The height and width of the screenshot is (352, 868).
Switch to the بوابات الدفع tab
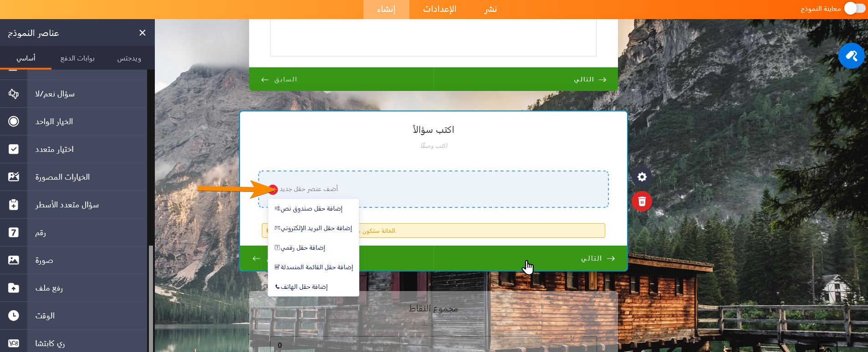(x=77, y=58)
